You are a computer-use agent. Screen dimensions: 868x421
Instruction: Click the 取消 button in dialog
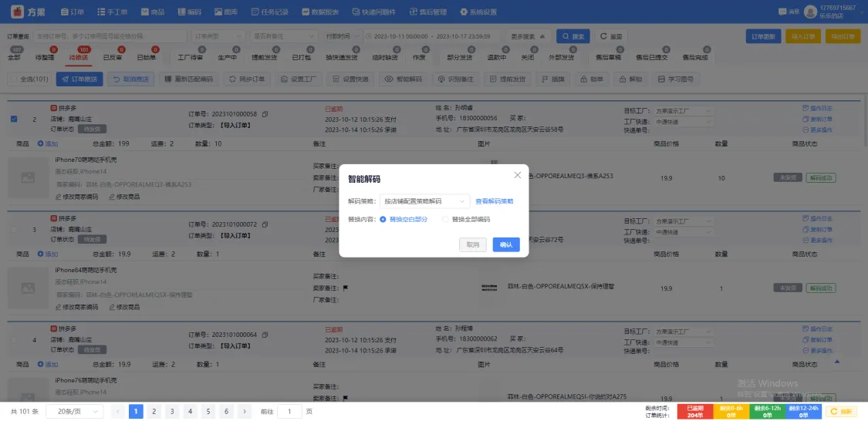point(473,244)
